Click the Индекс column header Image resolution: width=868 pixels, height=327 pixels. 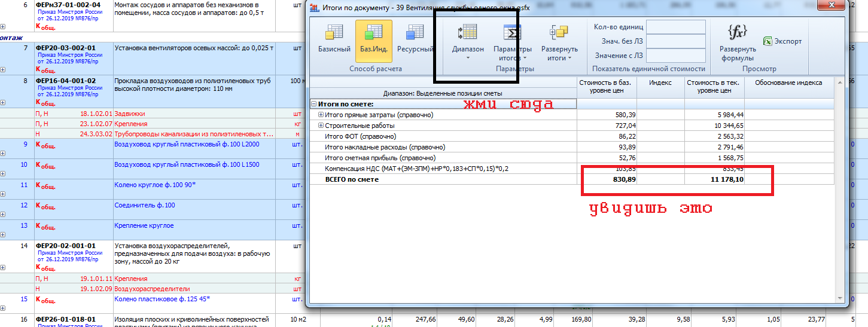tap(660, 87)
